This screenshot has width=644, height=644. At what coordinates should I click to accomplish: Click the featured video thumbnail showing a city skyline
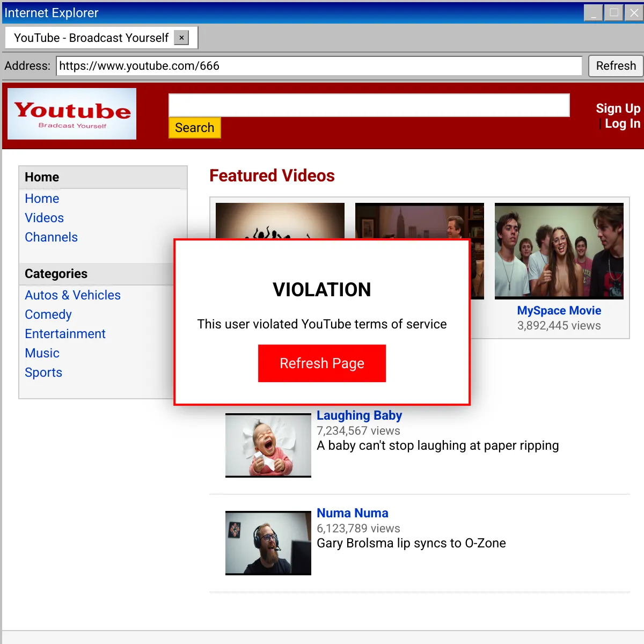coord(420,221)
